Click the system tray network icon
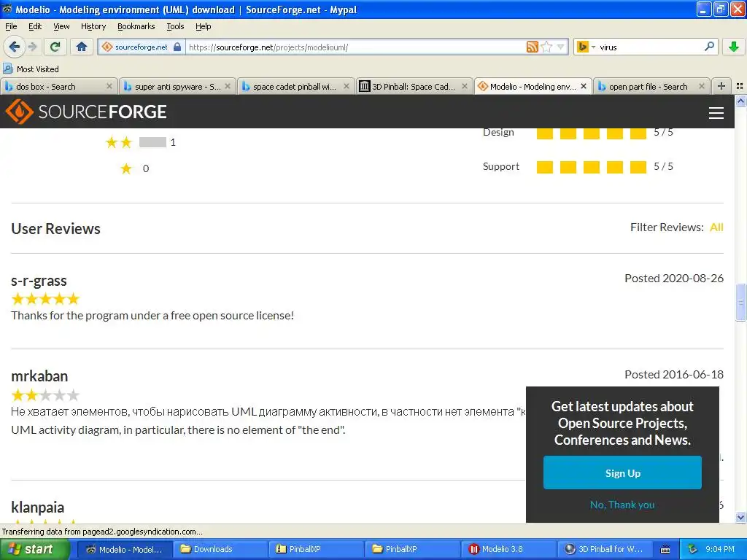Viewport: 747px width, 560px height. 693,550
